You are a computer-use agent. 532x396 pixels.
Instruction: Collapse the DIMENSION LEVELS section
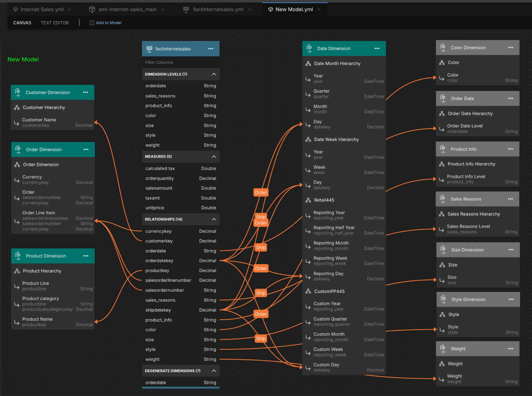(x=213, y=74)
